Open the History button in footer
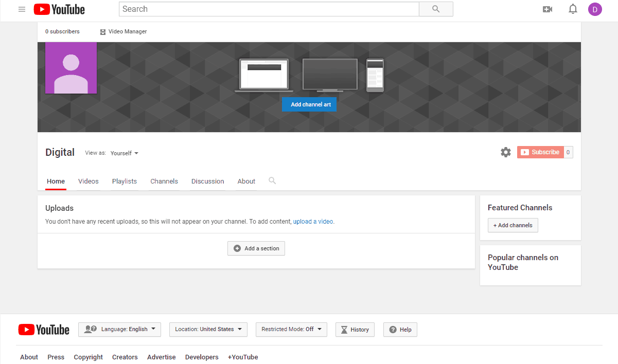618x364 pixels. point(355,330)
